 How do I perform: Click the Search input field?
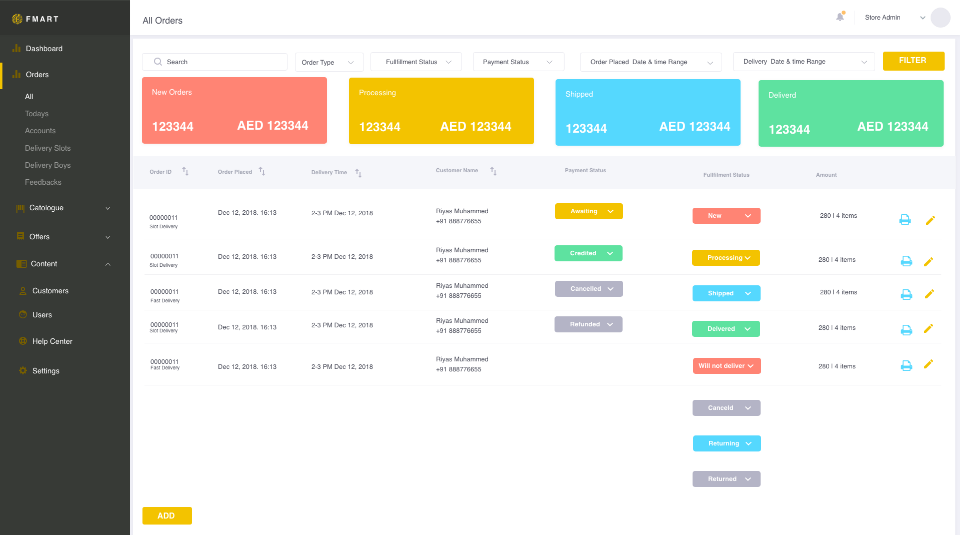point(215,62)
